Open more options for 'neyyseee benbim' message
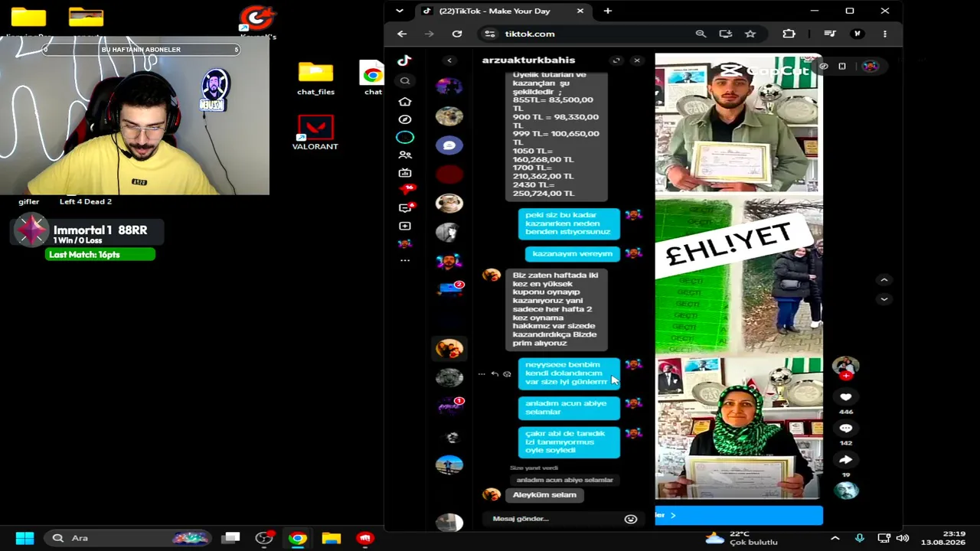The image size is (980, 551). pos(482,374)
